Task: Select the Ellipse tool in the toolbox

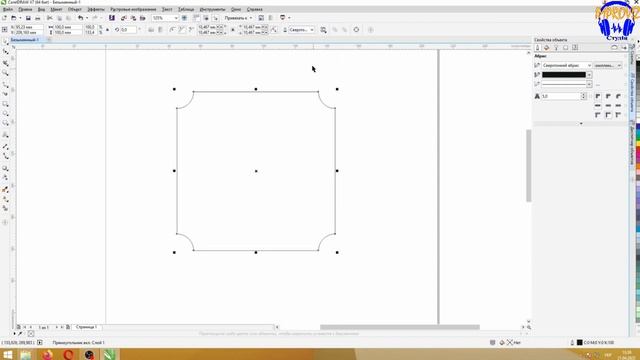Action: coord(5,113)
